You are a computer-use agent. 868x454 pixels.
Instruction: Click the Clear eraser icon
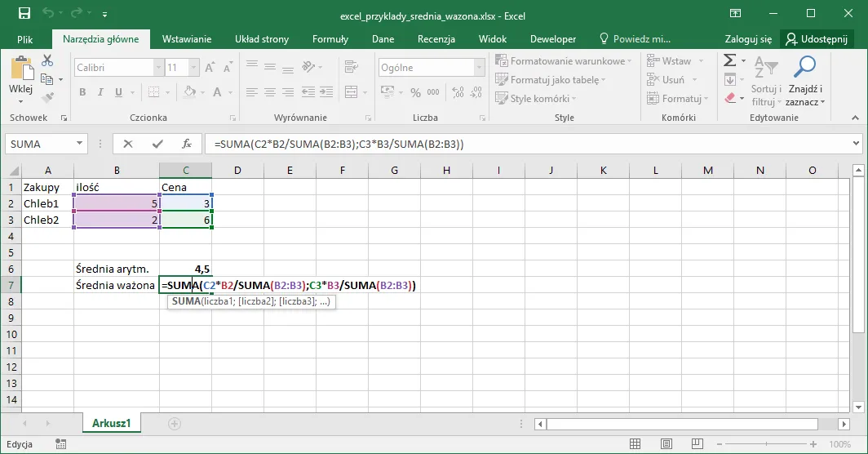(x=730, y=98)
